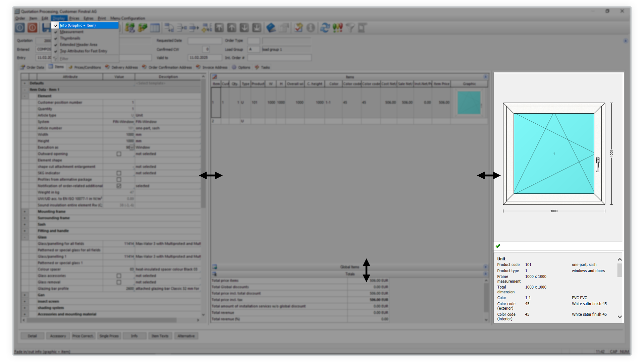Click the Item Texts button
Viewport: 644px width, 362px height.
pyautogui.click(x=160, y=336)
